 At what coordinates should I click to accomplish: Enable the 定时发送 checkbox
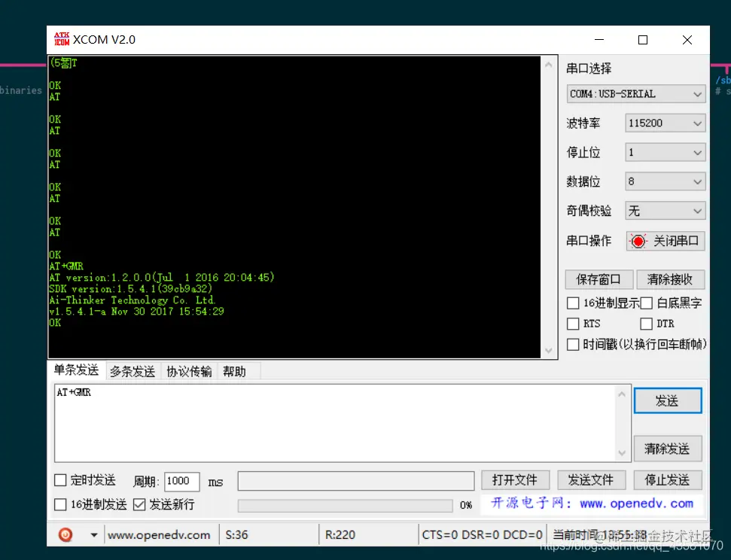point(61,479)
